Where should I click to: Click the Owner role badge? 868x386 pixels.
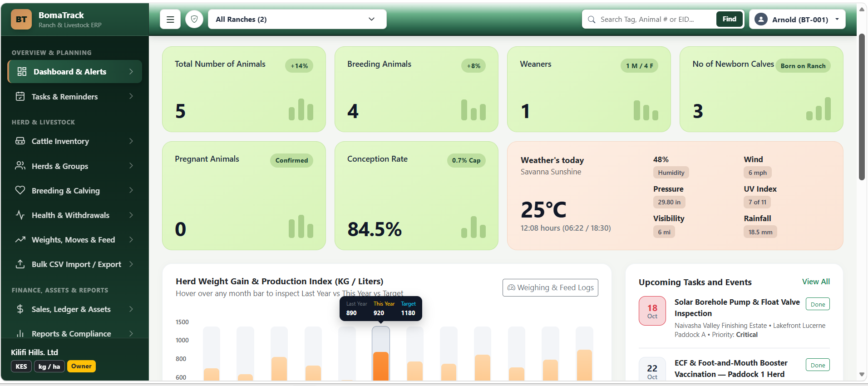click(81, 366)
